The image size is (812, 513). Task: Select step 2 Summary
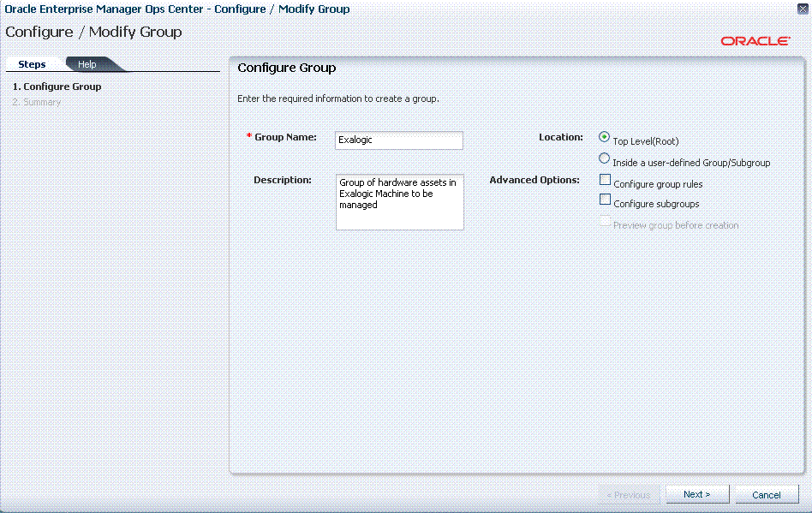(36, 102)
